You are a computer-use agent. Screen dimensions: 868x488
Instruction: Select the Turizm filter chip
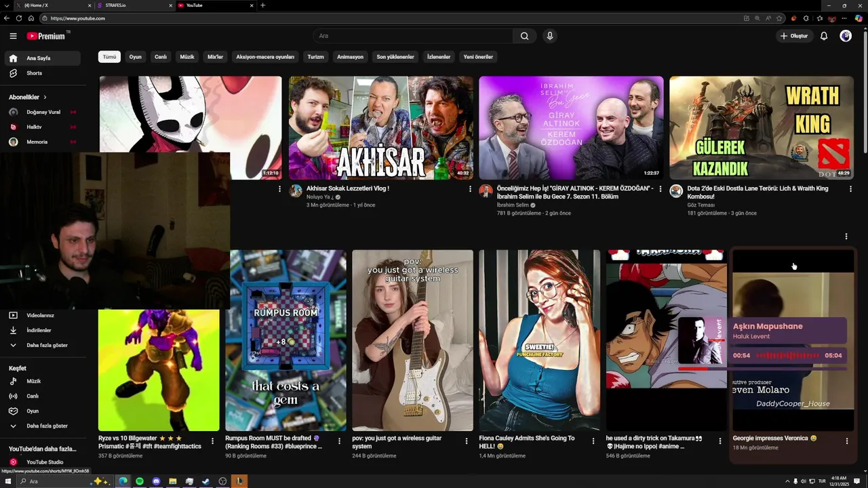315,57
